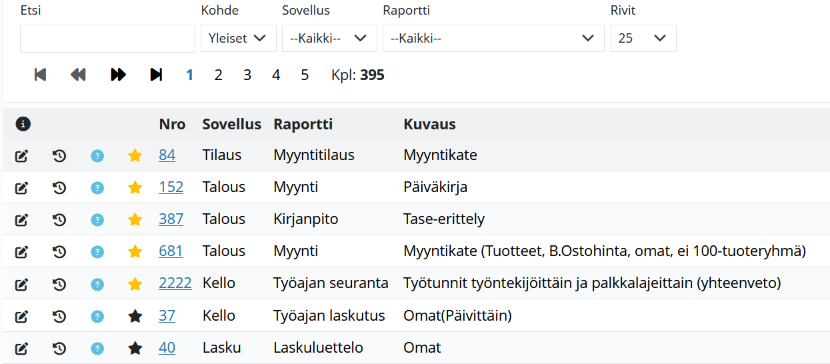Open report number 681 link
This screenshot has width=830, height=364.
coord(171,251)
